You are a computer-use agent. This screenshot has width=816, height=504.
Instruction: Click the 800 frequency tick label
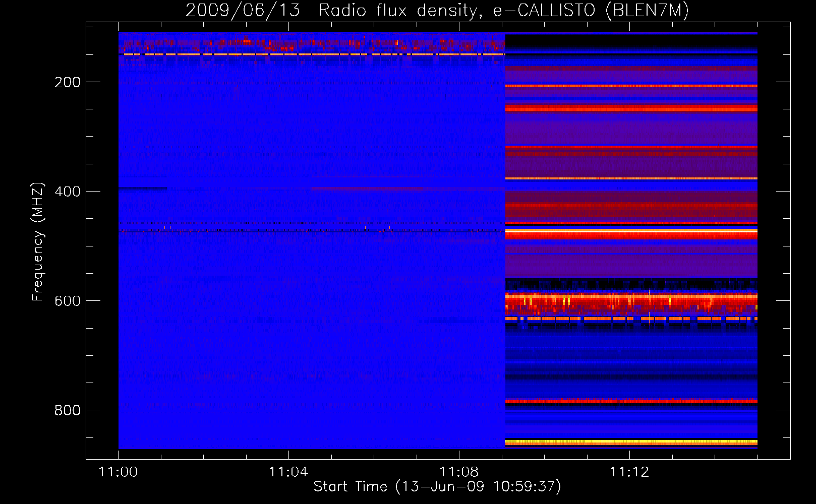click(x=68, y=410)
